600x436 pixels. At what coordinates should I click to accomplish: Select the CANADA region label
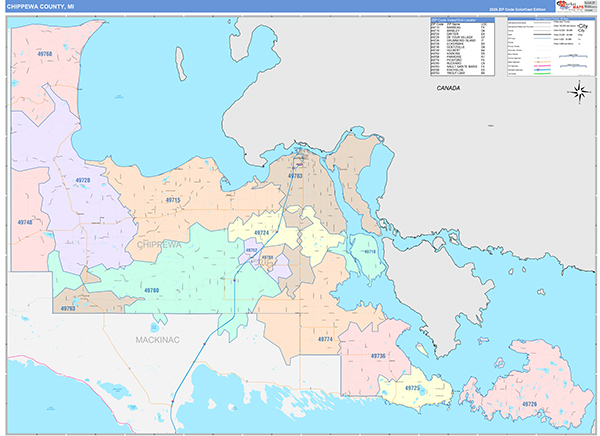448,88
